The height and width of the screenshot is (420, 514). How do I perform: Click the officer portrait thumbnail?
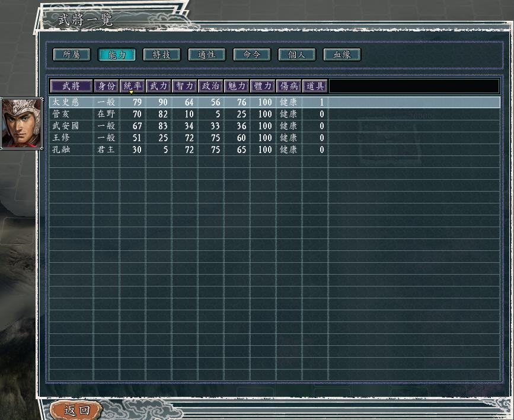point(22,123)
